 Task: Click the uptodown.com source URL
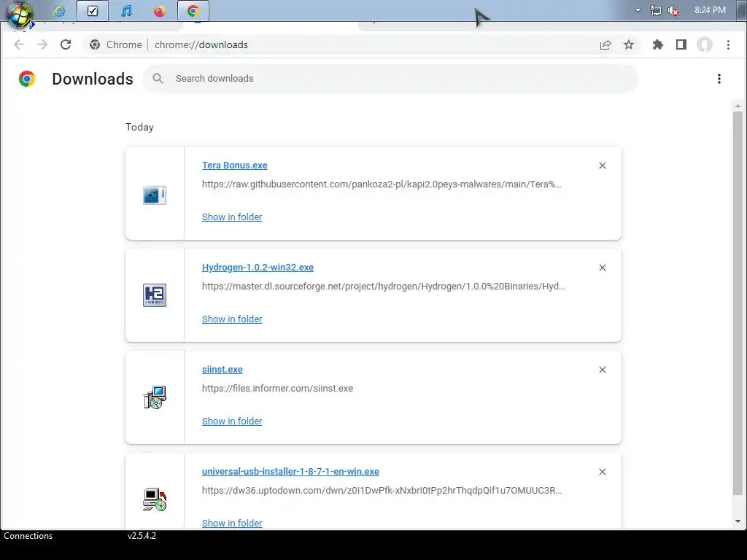coord(382,491)
